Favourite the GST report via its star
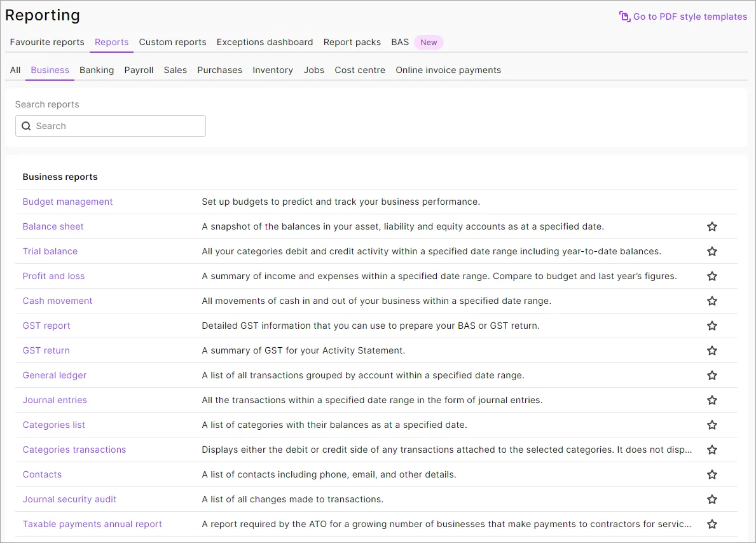756x543 pixels. coord(711,326)
